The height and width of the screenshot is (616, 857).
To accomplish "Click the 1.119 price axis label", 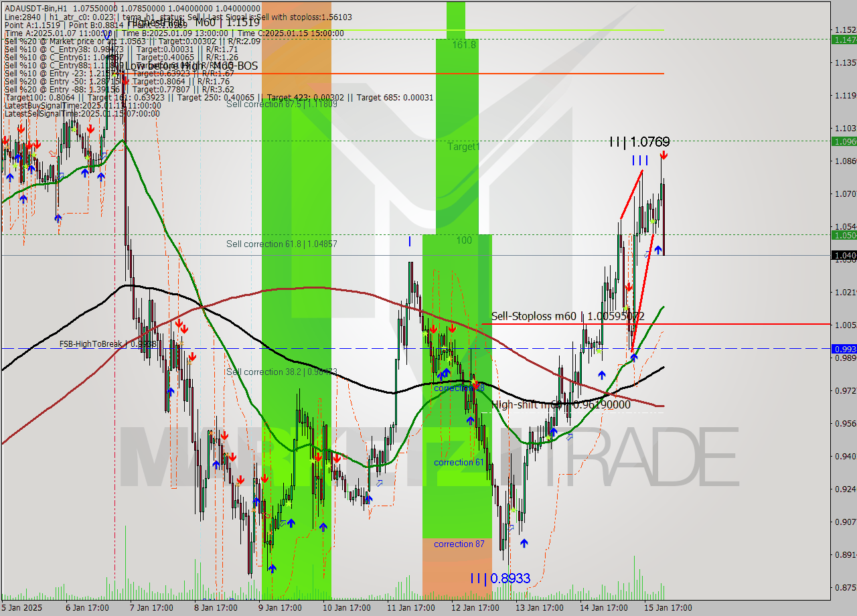I will 846,96.
